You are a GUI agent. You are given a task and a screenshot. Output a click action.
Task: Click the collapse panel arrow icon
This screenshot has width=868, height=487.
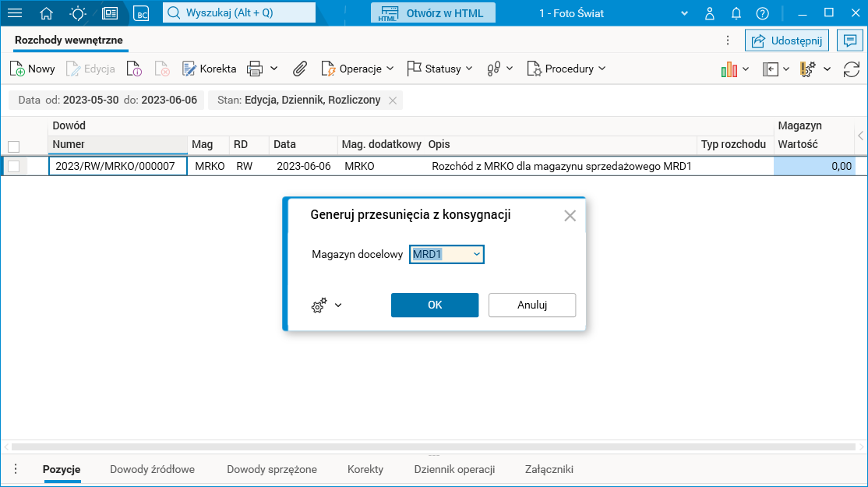click(x=770, y=69)
